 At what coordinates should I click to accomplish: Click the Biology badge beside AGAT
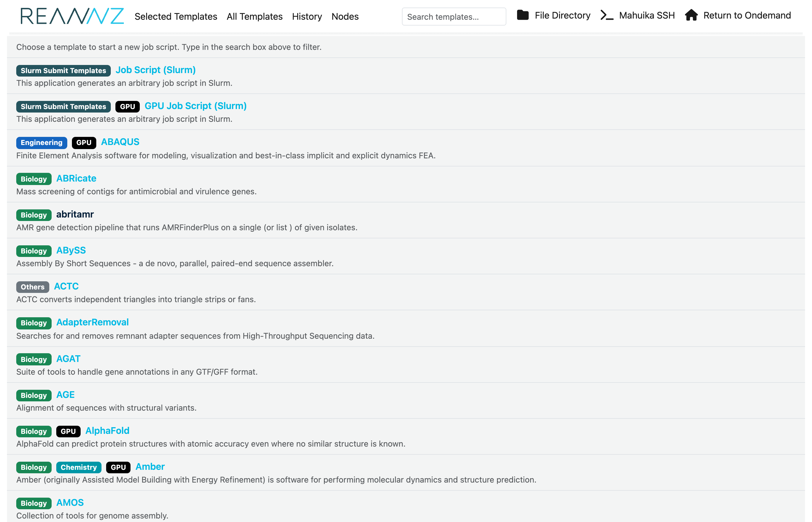pos(34,359)
